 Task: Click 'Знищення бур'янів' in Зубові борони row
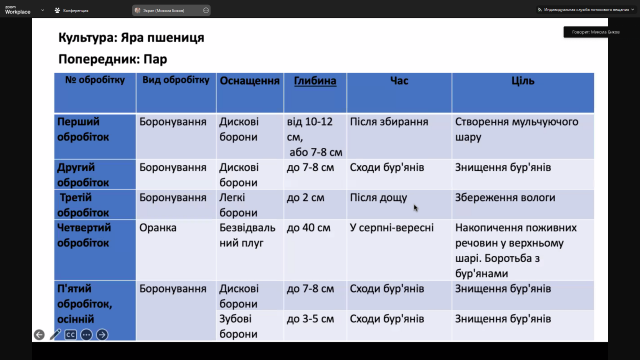[x=523, y=326]
